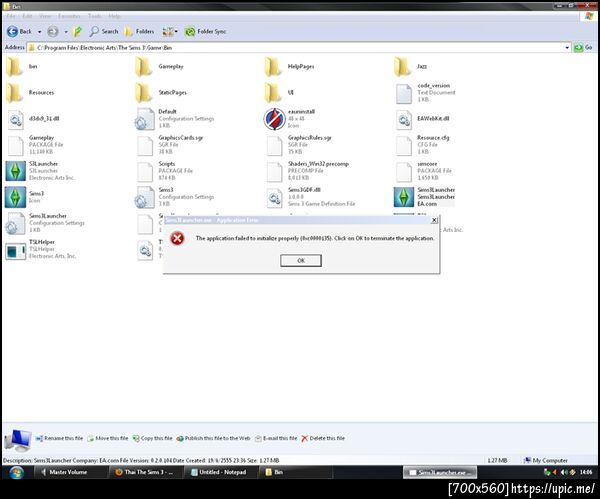Screen dimensions: 600x499
Task: Select the Sims3 configuration settings file
Action: [175, 197]
